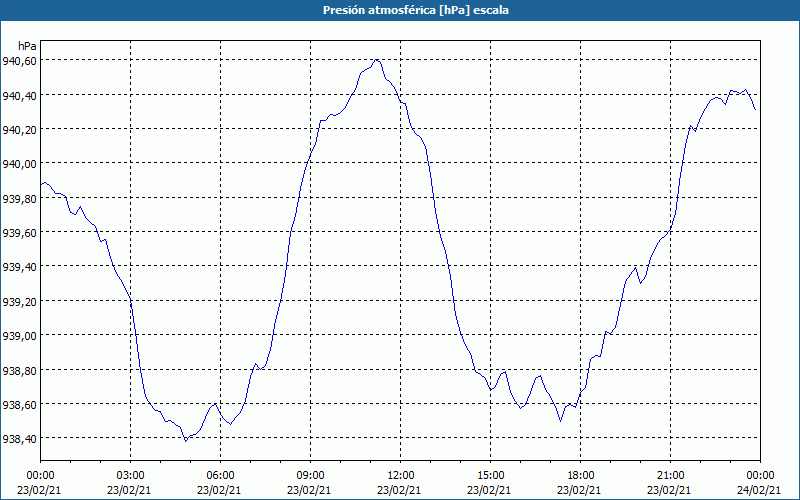Select the 938,40 pressure axis label
Viewport: 800px width, 500px height.
(x=19, y=439)
